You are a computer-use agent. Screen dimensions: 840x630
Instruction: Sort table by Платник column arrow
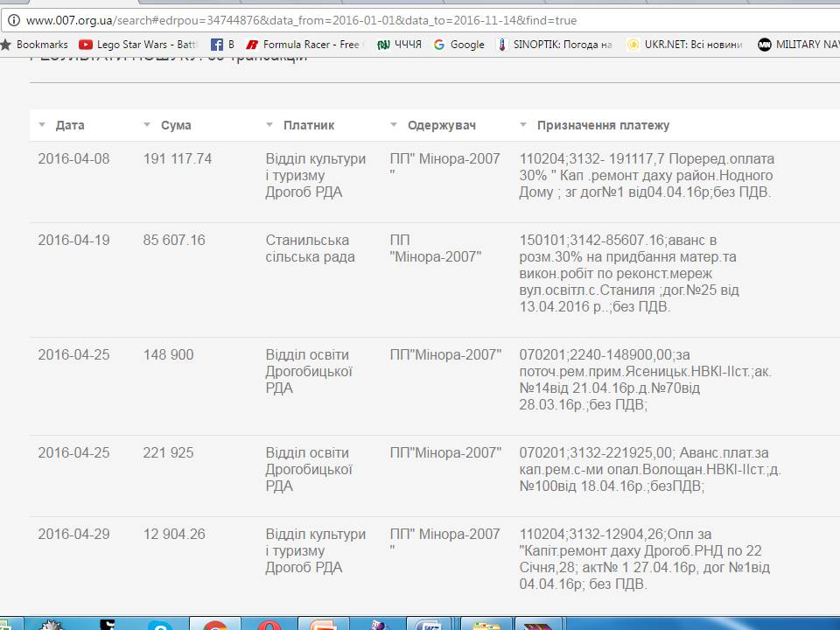point(269,125)
